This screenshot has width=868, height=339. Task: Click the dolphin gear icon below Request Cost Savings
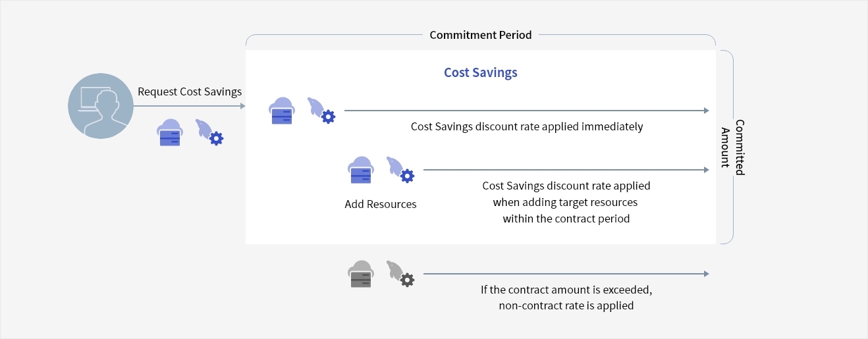[209, 132]
